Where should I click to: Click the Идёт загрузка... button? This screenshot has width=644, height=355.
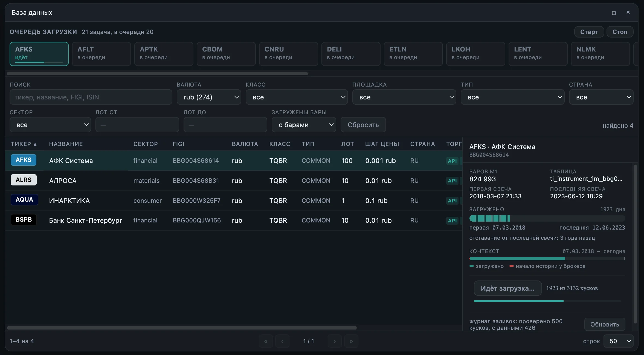(x=508, y=288)
